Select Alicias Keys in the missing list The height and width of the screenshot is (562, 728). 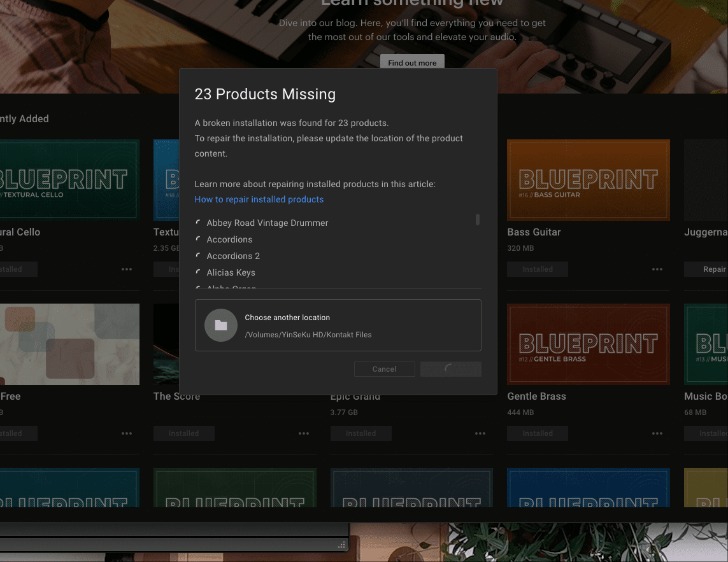231,273
